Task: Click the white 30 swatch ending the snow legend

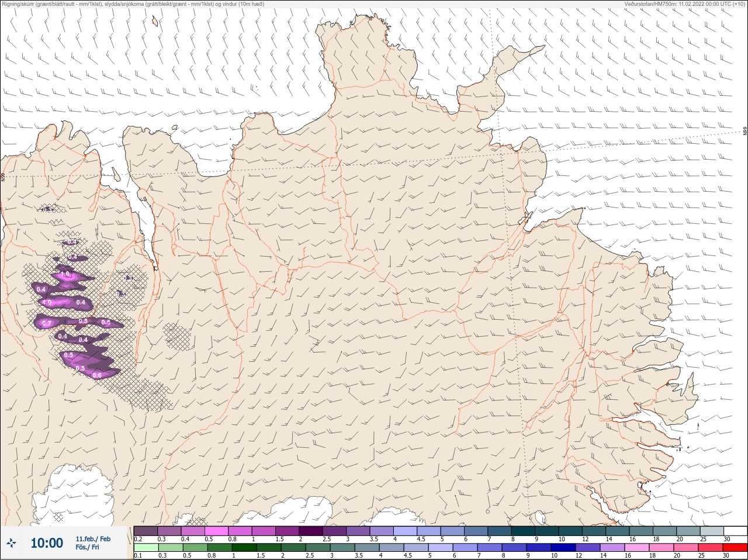Action: coord(735,531)
